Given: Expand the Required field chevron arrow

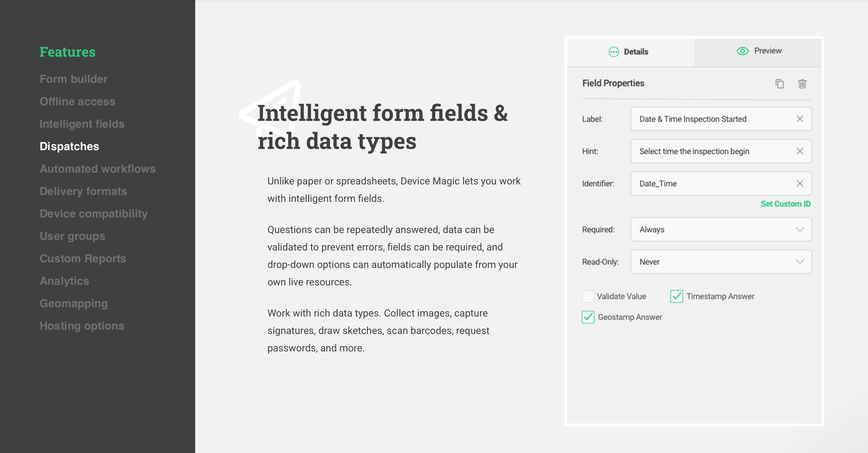Looking at the screenshot, I should pos(800,229).
